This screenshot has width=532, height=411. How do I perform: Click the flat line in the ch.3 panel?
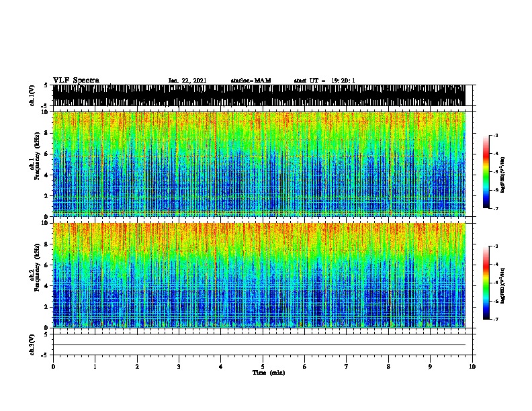[259, 345]
